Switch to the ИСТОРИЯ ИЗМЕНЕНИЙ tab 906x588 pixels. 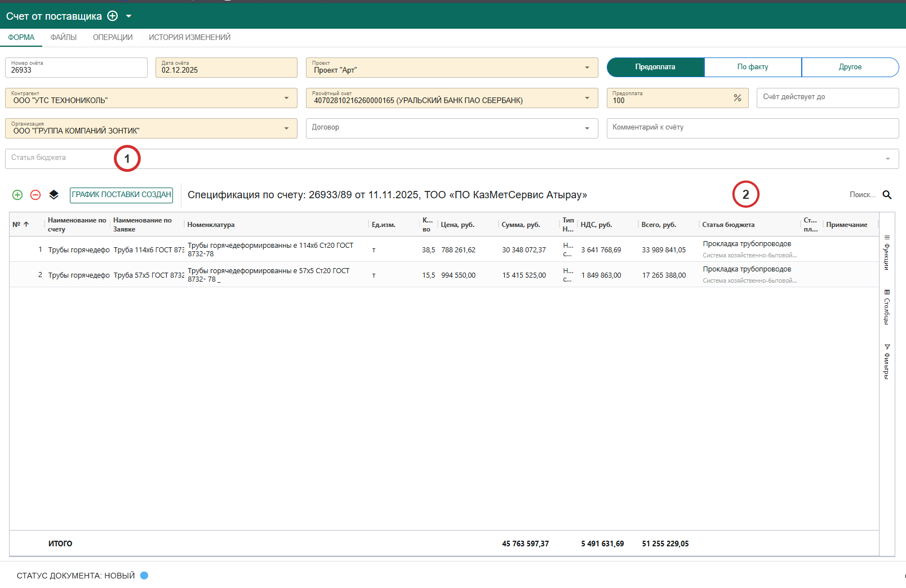[189, 37]
